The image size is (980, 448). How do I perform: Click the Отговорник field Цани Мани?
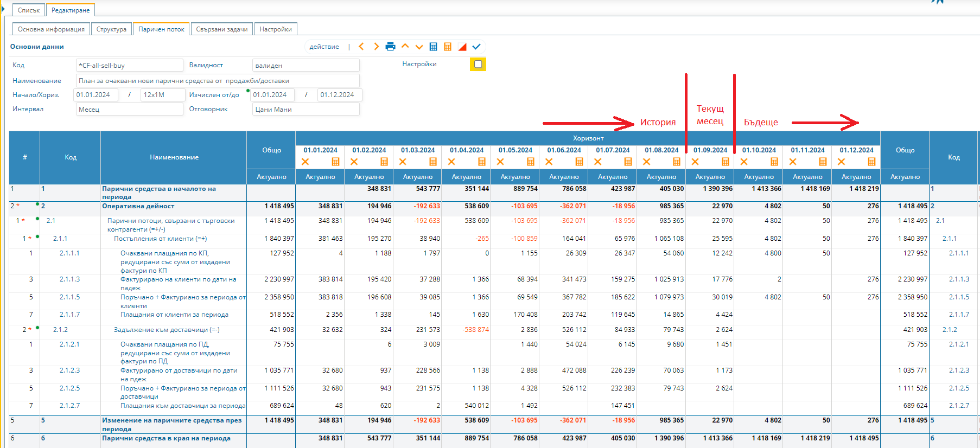(x=306, y=109)
